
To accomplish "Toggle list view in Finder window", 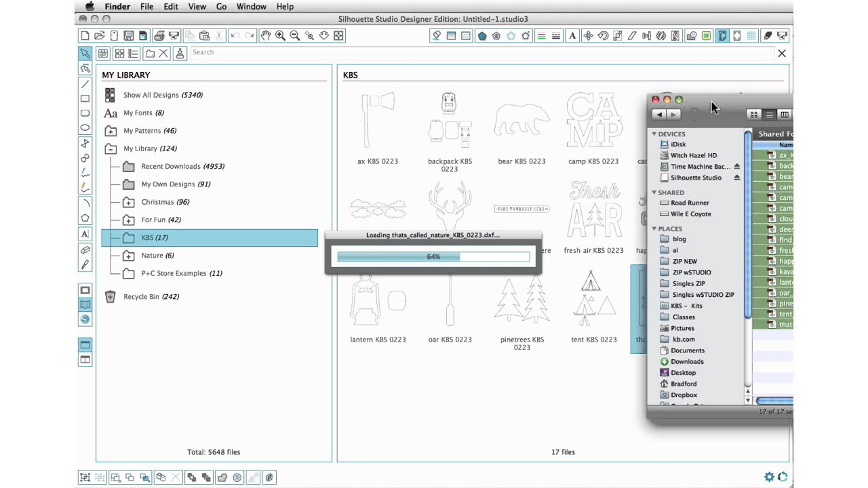I will pyautogui.click(x=769, y=115).
